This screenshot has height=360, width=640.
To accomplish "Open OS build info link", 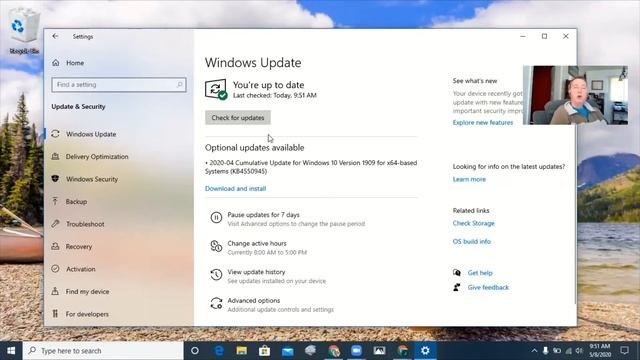I will pyautogui.click(x=471, y=242).
